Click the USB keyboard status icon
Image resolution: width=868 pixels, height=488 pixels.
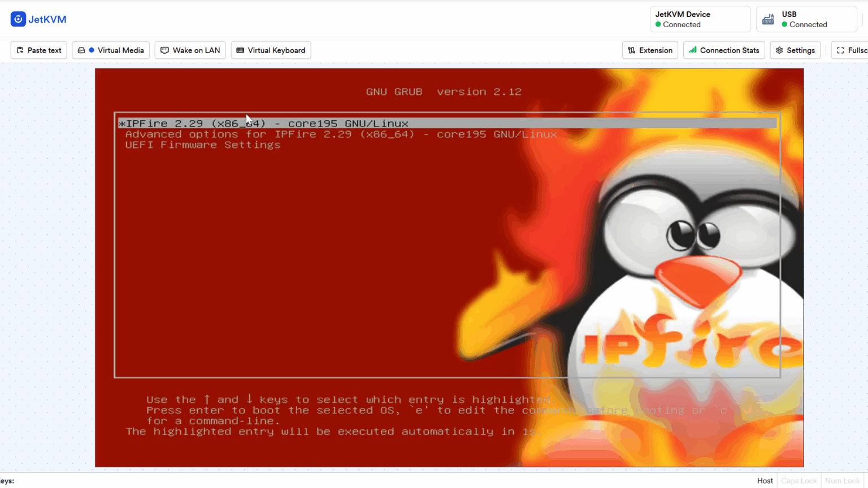click(768, 20)
